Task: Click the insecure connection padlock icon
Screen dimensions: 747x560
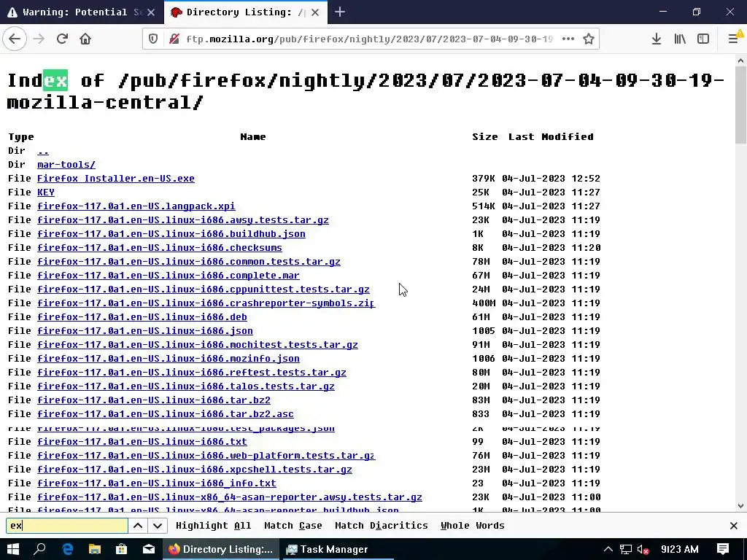Action: click(x=174, y=39)
